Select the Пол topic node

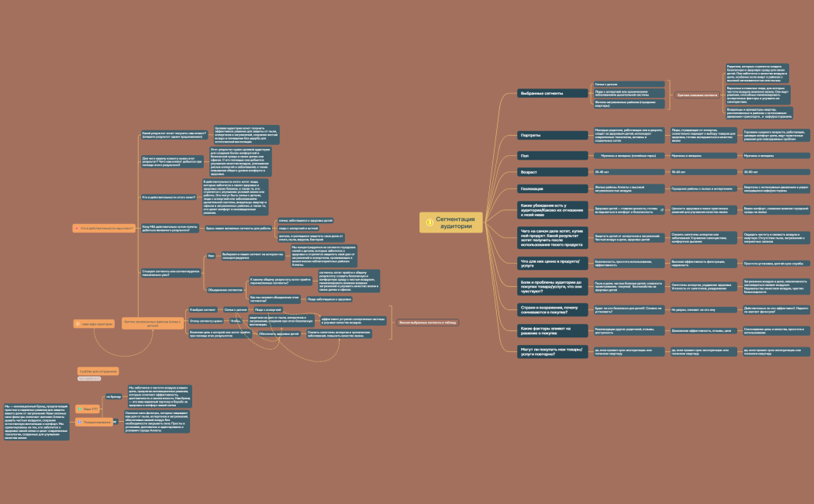click(554, 155)
